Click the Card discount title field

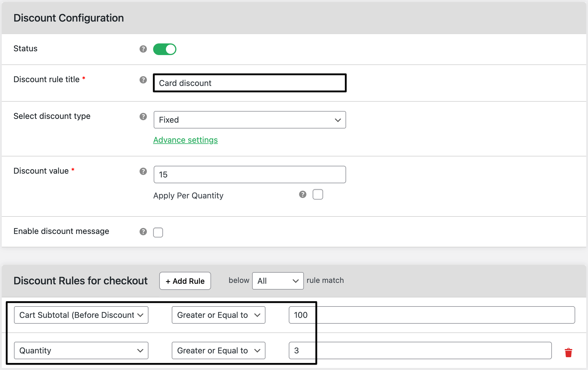pos(249,83)
